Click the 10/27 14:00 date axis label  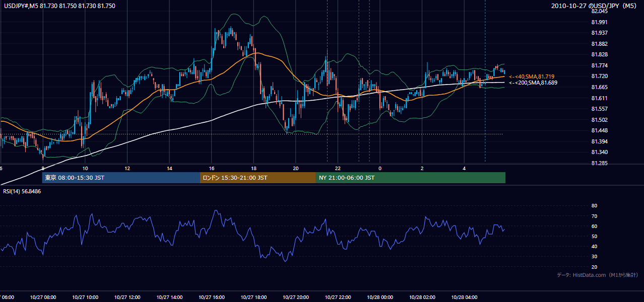169,297
